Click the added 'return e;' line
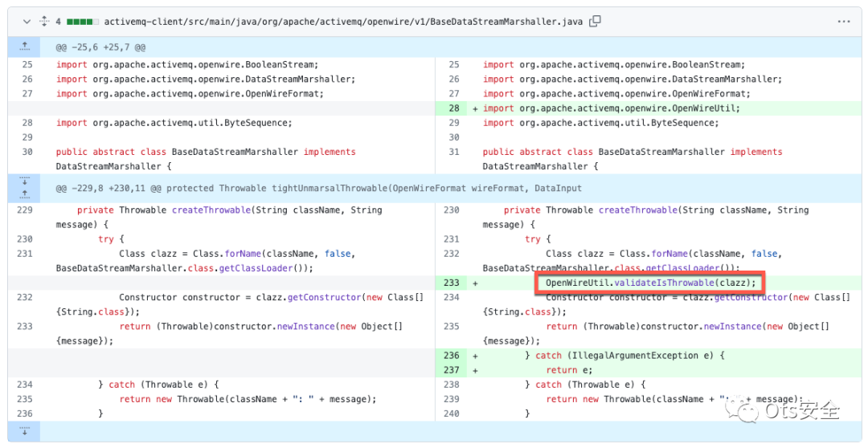868x448 pixels. [569, 370]
